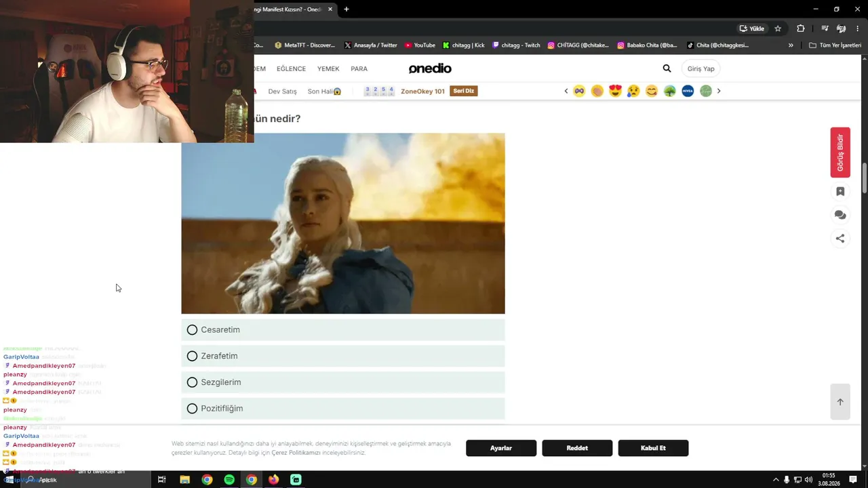Screen dimensions: 868x488
Task: Open the chitagg | Kick bookmark
Action: tap(464, 45)
